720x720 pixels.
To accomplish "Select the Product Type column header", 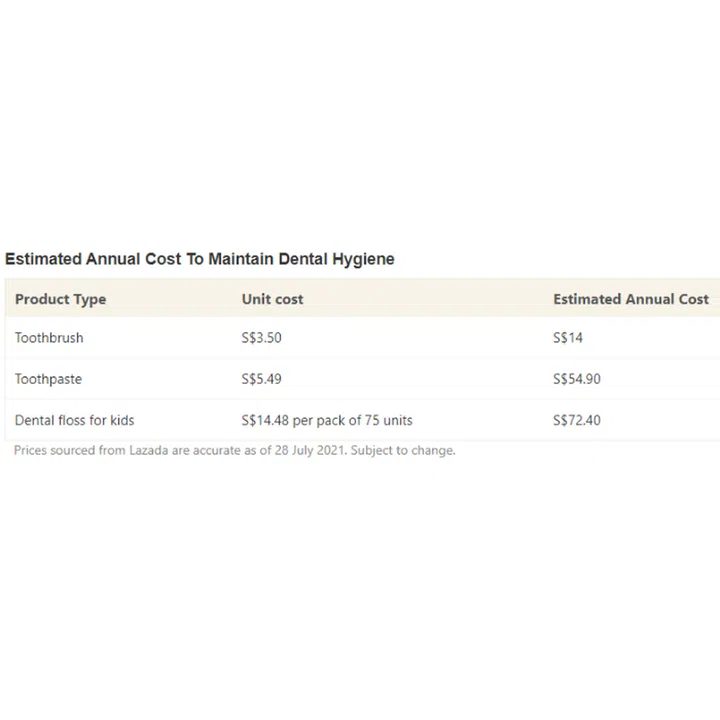I will point(60,299).
